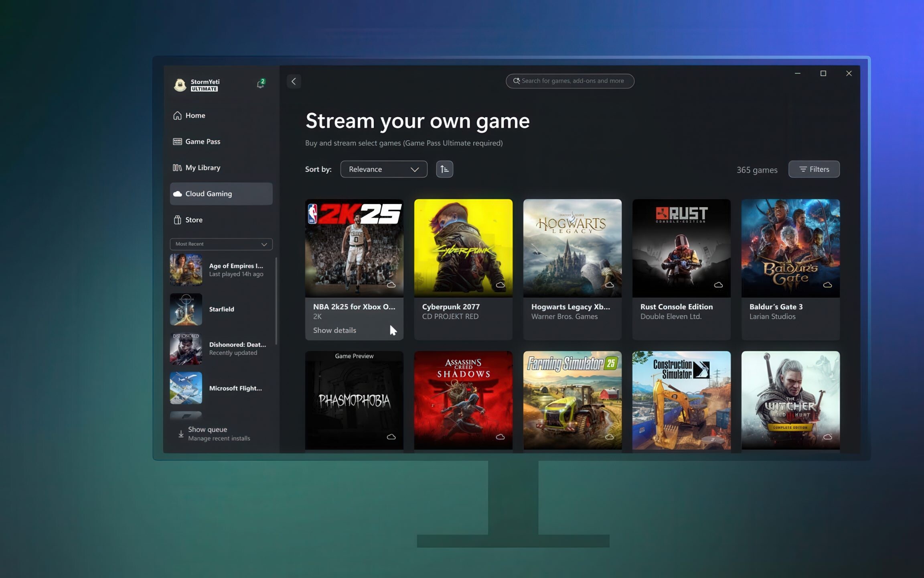Screen dimensions: 924x578
Task: Click the download arrow icon beside Show queue
Action: click(x=181, y=434)
